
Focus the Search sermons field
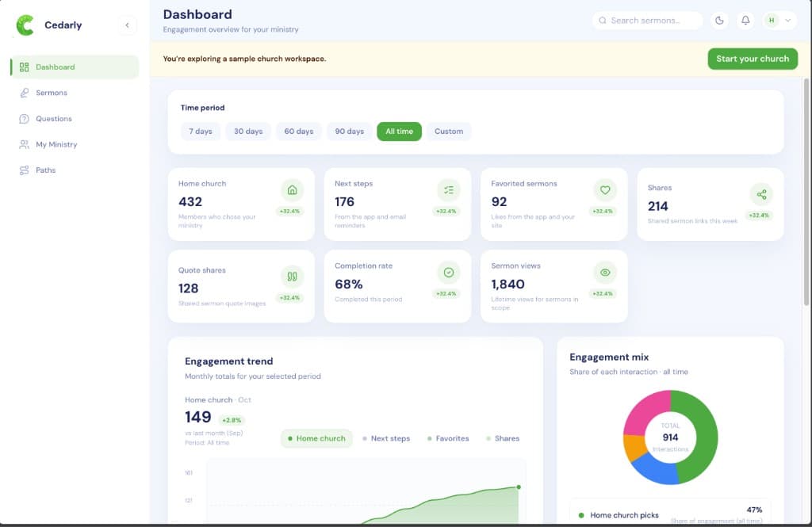[x=647, y=20]
